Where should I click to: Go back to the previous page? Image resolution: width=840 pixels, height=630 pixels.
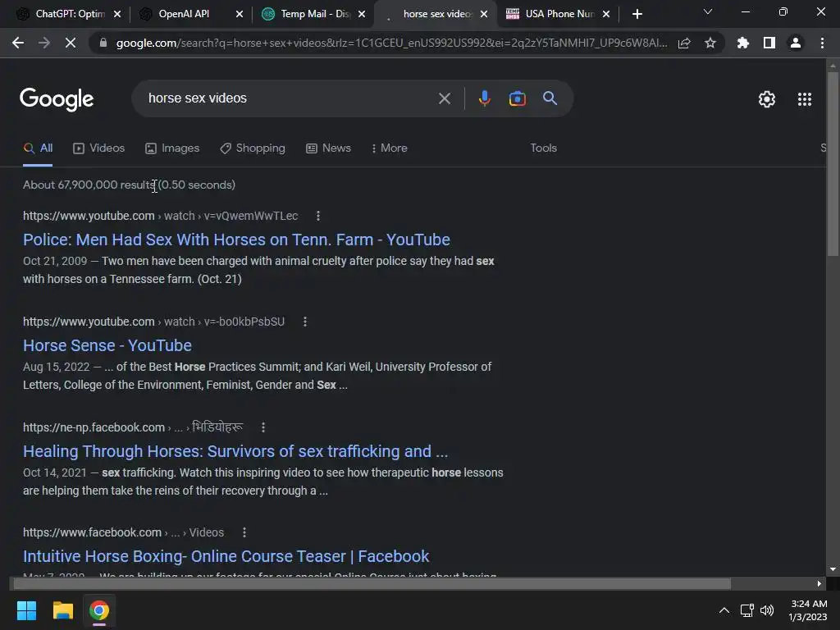pyautogui.click(x=18, y=43)
